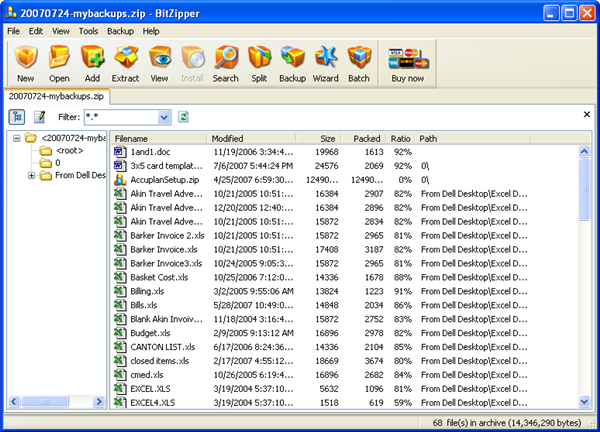Open the Edit menu
600x432 pixels.
(x=36, y=31)
